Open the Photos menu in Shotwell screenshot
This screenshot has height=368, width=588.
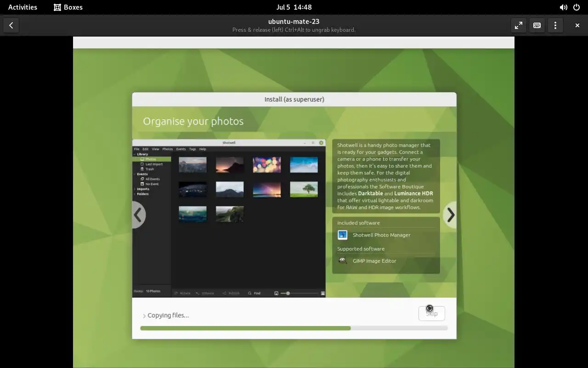(x=168, y=149)
